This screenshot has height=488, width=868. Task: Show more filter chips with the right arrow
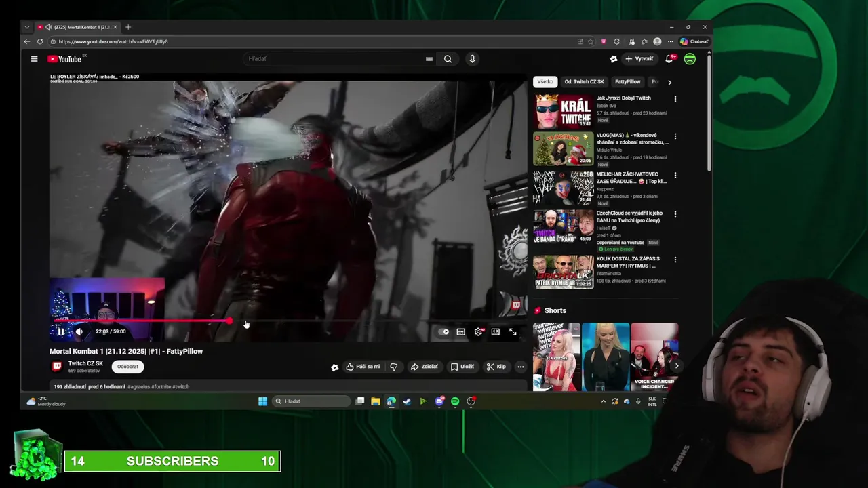coord(669,82)
